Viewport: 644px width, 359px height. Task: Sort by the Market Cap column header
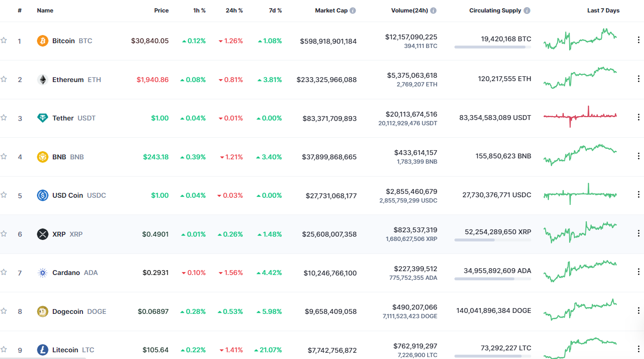pos(332,10)
